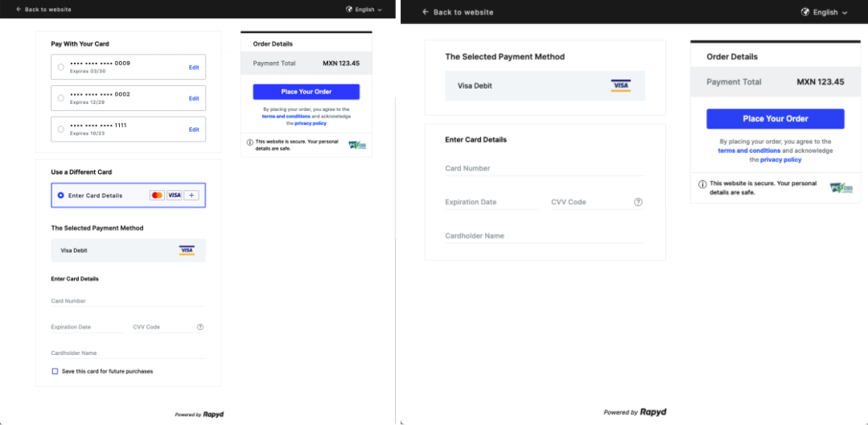
Task: Click the CVV help icon in the right panel
Action: coord(638,202)
